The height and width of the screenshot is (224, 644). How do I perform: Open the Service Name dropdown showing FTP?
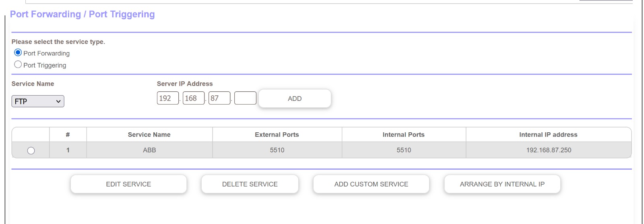click(x=38, y=101)
